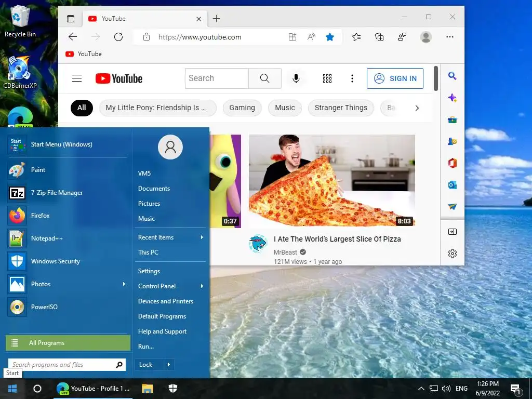The height and width of the screenshot is (399, 532).
Task: Go back in Edge browser
Action: 73,37
